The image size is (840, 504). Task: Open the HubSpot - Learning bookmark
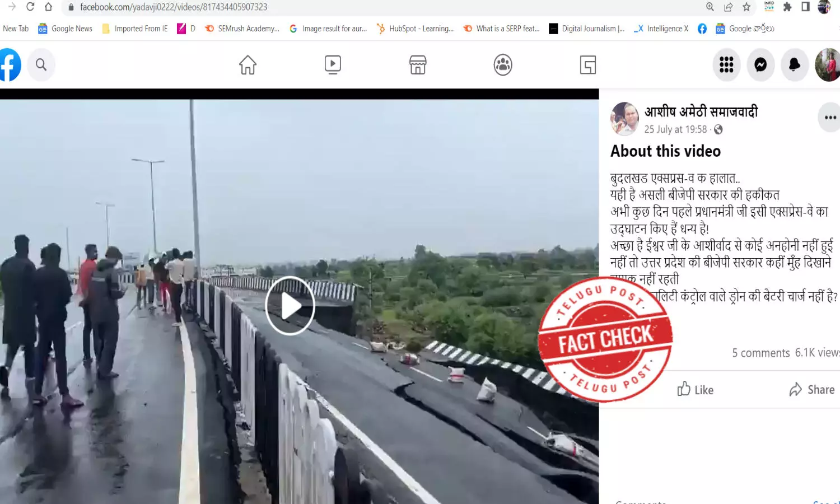click(x=415, y=29)
